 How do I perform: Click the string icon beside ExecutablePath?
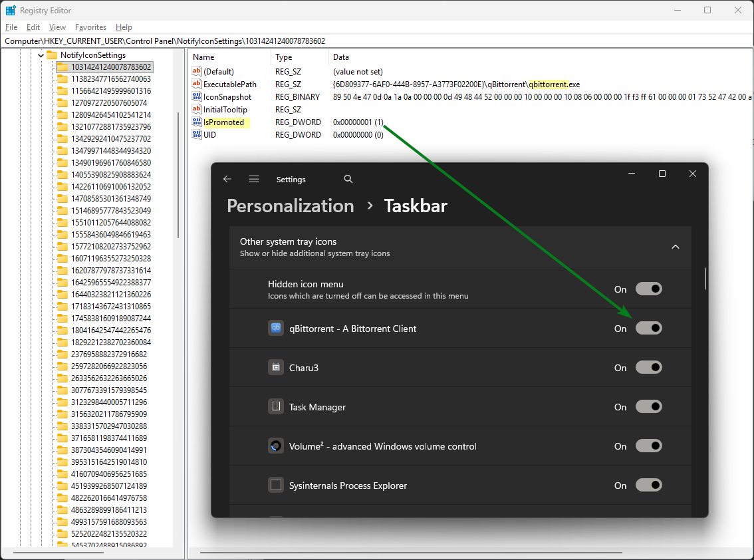197,84
